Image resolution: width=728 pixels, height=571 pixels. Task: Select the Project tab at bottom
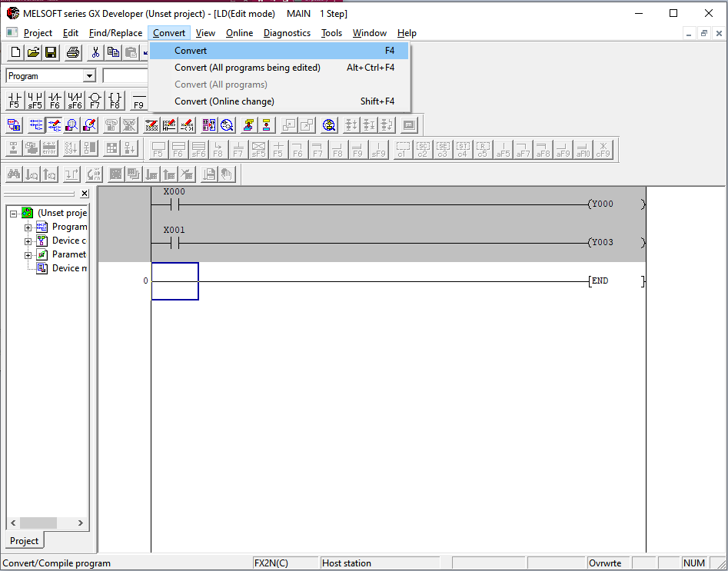tap(24, 541)
